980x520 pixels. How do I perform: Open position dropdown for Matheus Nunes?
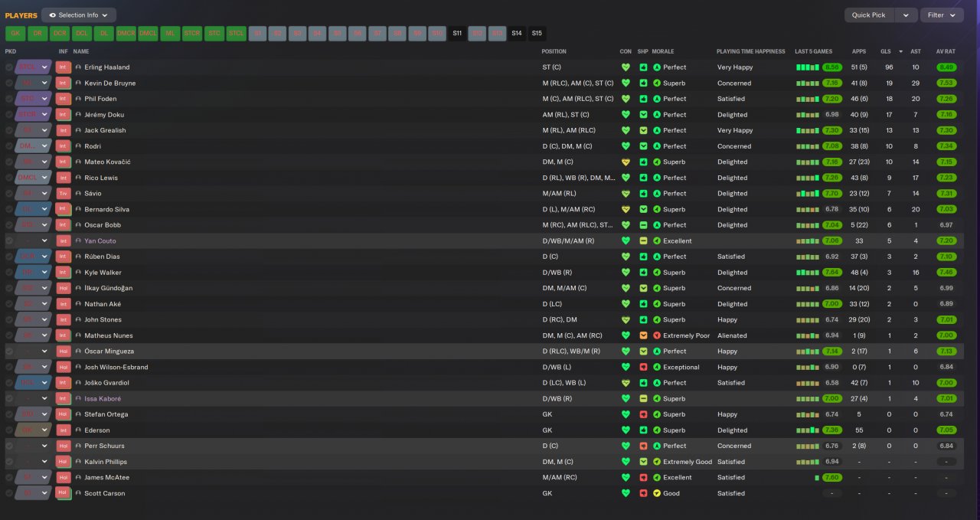pos(44,335)
